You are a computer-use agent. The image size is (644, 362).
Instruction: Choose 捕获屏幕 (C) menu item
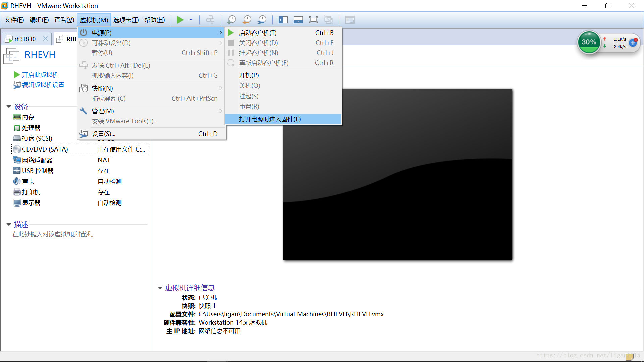tap(152, 98)
